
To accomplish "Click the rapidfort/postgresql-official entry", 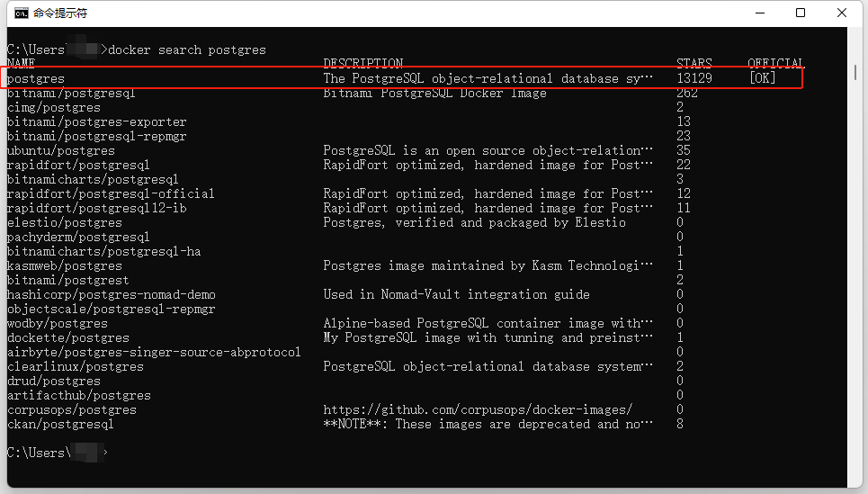I will (111, 193).
